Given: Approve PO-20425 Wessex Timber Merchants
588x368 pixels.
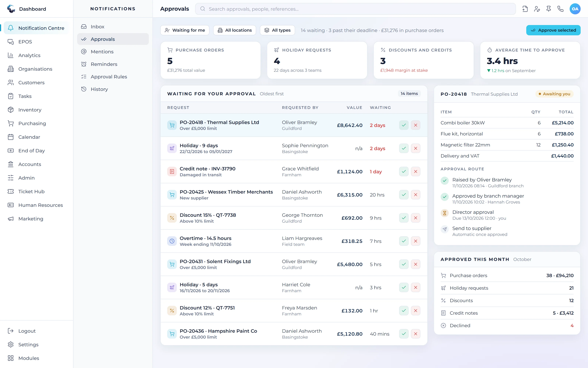Looking at the screenshot, I should (404, 195).
